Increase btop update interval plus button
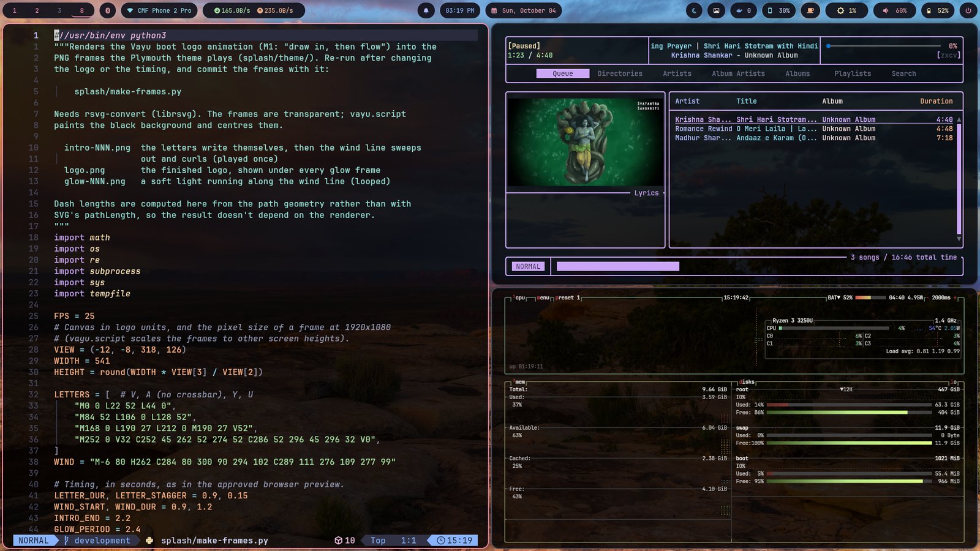 click(955, 298)
